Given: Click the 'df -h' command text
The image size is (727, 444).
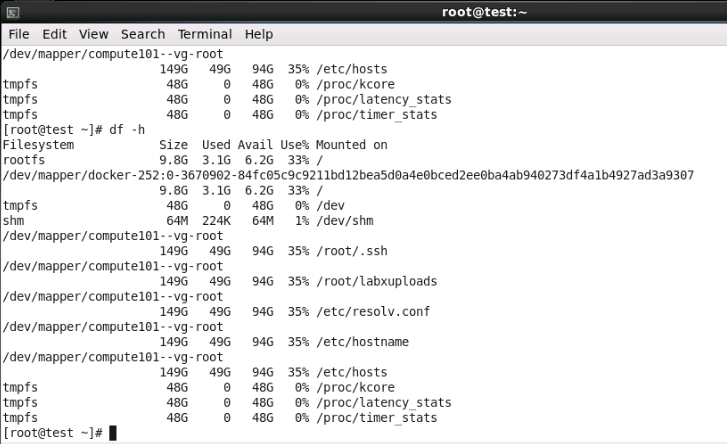Looking at the screenshot, I should [127, 130].
